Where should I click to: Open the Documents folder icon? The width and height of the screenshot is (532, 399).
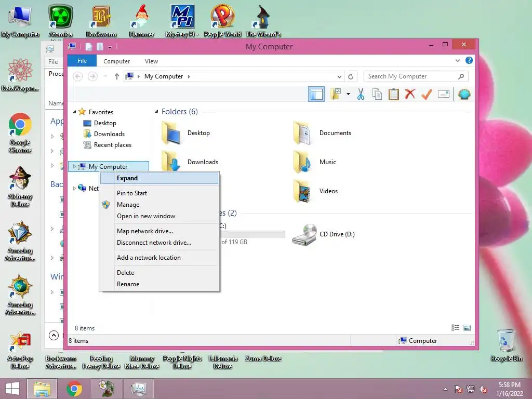pyautogui.click(x=302, y=133)
